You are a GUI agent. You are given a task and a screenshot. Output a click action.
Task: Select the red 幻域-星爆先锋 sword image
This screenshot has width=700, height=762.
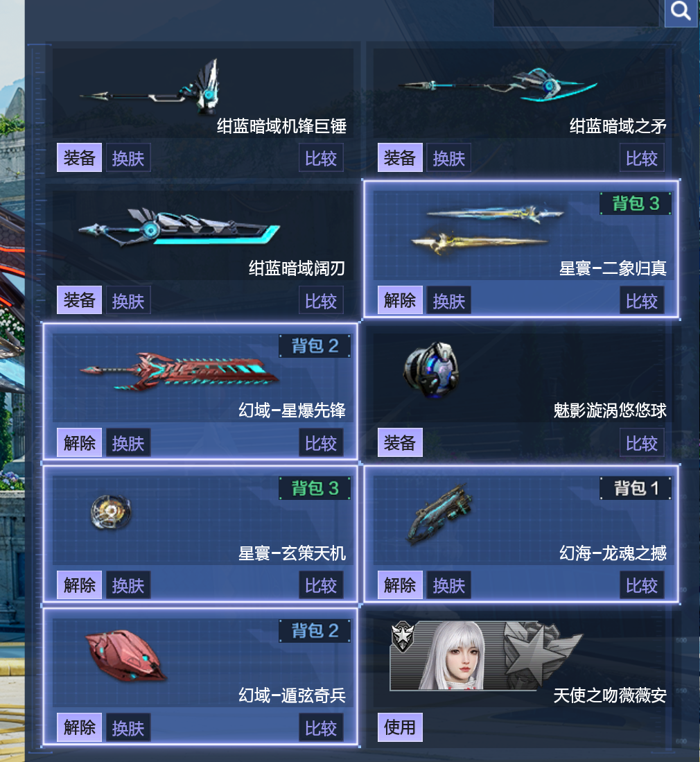tap(180, 372)
